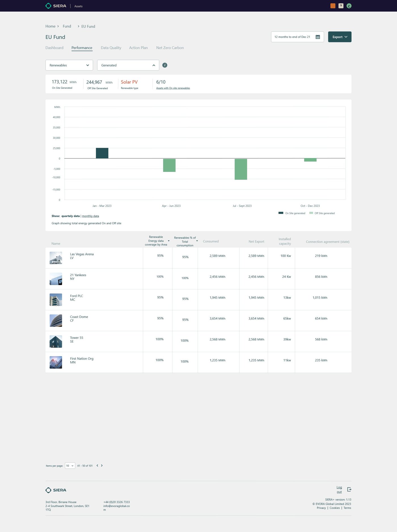Open the Las Vegas Arena thumbnail
Viewport: 397px width, 532px height.
[x=56, y=258]
